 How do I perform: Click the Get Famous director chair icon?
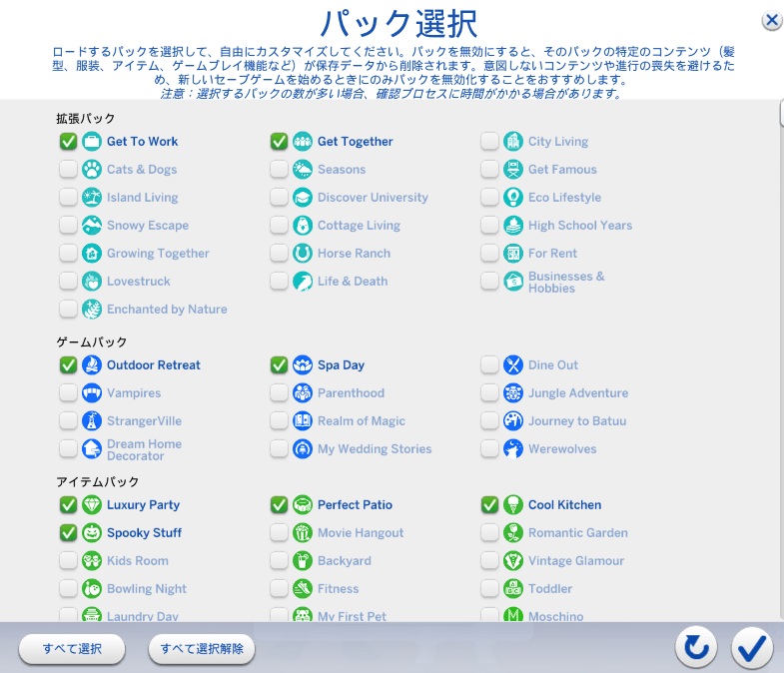pyautogui.click(x=513, y=170)
